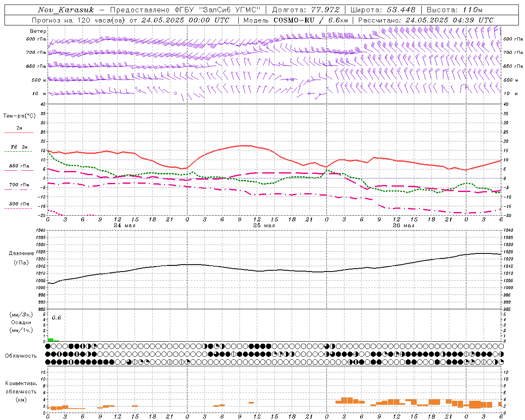Click the Широта: 53.448 latitude value

coord(383,10)
